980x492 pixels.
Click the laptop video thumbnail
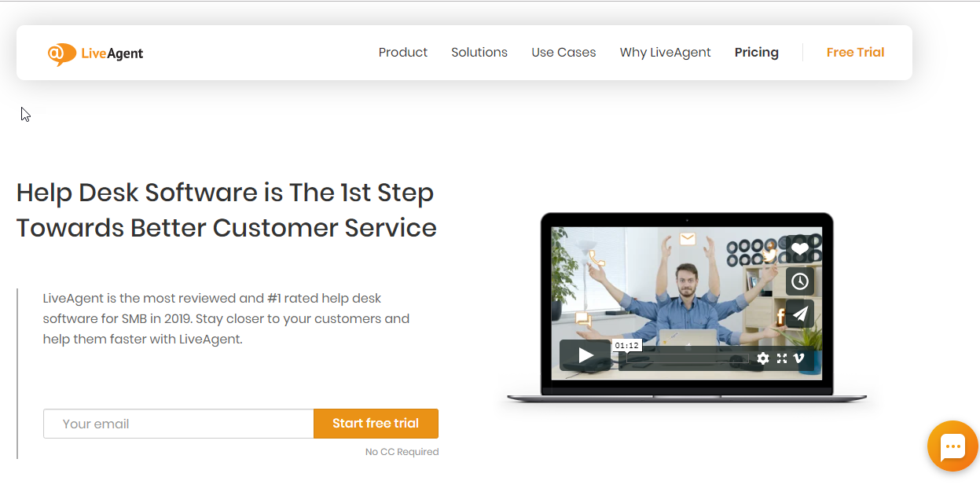686,303
